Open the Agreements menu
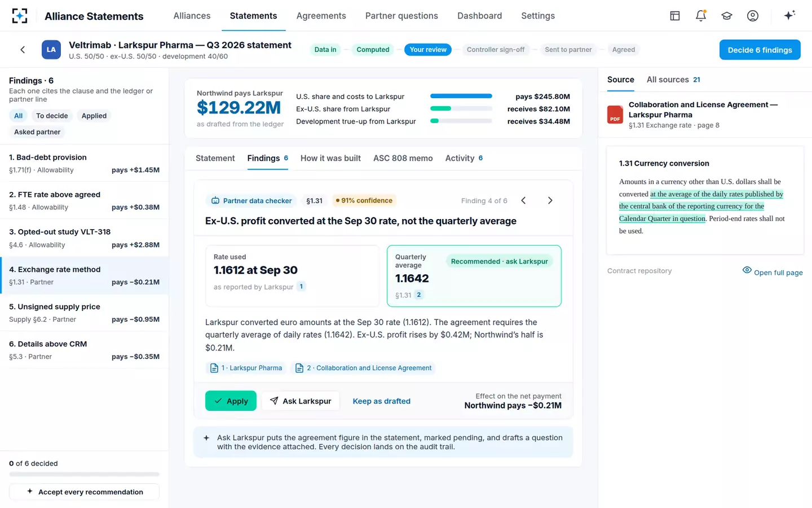Screen dimensions: 812x508 (x=321, y=16)
